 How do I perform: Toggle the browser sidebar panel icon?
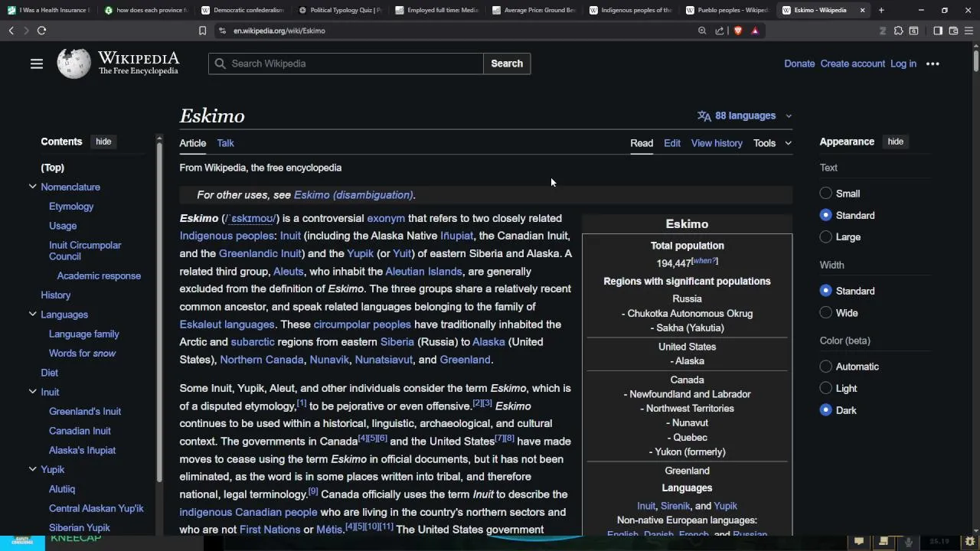coord(938,31)
